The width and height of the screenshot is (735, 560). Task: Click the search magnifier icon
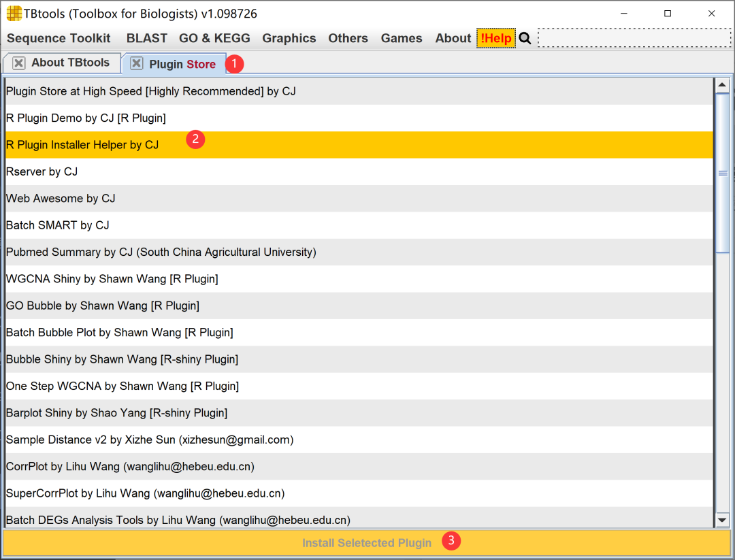point(525,38)
